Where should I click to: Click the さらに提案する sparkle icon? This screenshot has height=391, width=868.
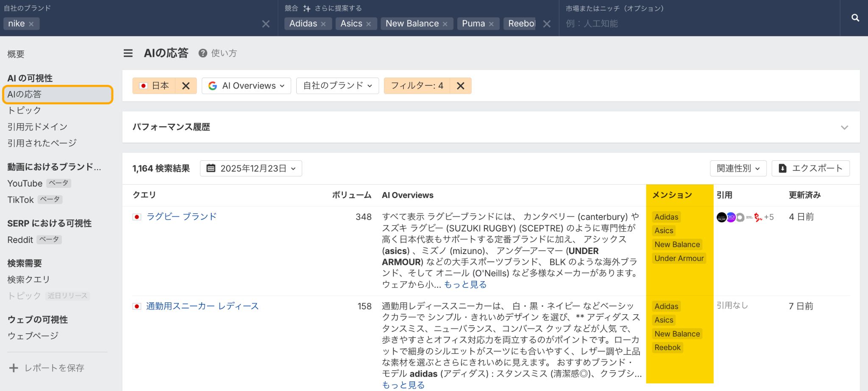click(307, 8)
